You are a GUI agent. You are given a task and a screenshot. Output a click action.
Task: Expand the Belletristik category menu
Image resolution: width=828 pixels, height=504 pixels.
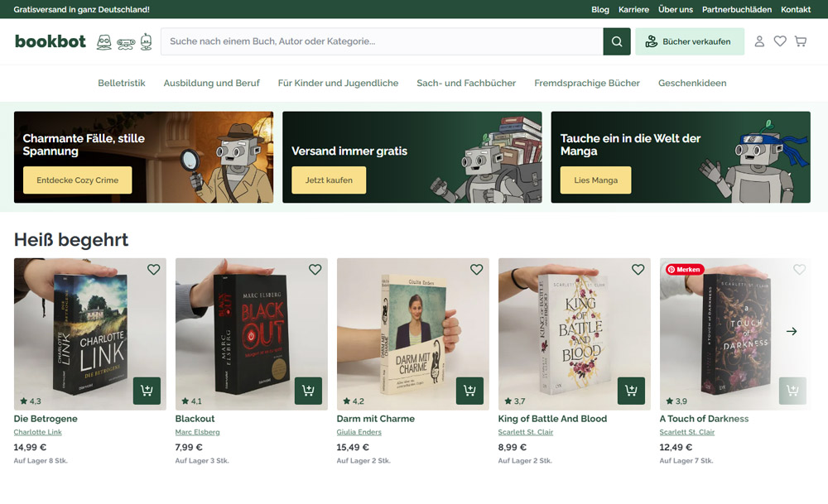122,83
